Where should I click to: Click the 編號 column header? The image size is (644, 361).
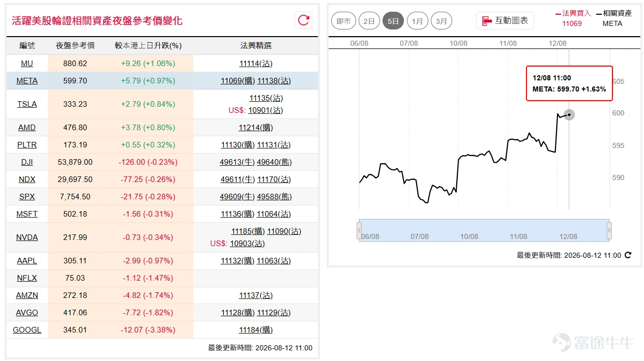[x=27, y=46]
